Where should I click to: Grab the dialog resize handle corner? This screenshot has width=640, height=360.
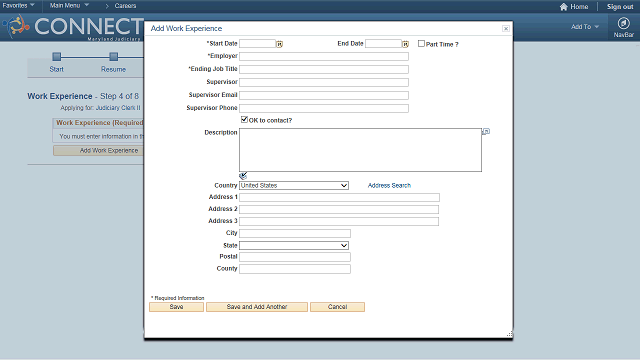[x=509, y=334]
